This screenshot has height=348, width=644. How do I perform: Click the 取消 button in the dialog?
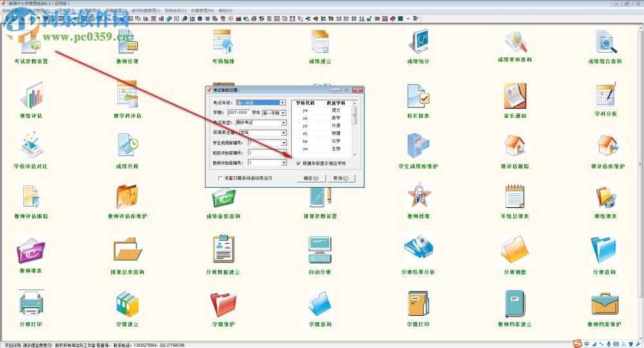click(x=341, y=178)
